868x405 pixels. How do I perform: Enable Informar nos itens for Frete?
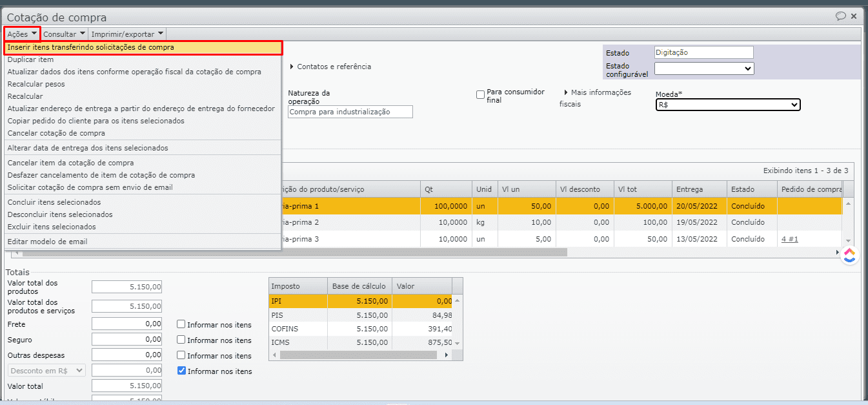[x=181, y=325]
